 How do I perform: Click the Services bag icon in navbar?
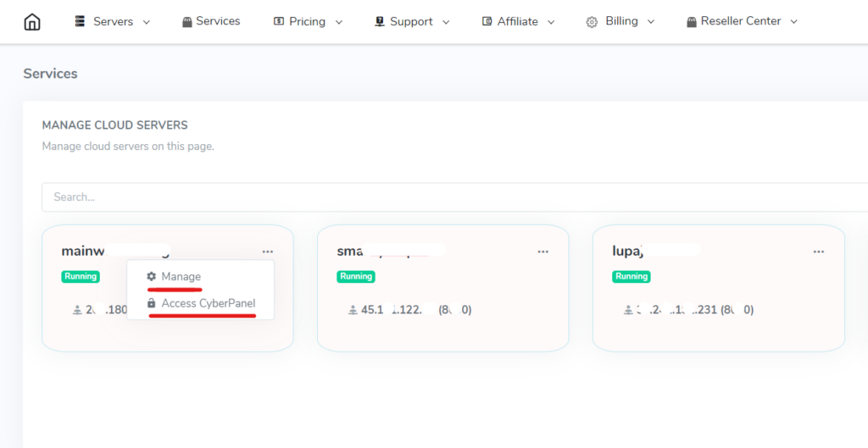pos(187,21)
